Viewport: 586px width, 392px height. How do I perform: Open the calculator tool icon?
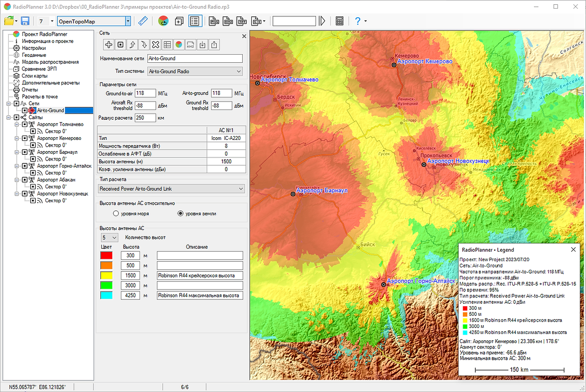(x=340, y=21)
